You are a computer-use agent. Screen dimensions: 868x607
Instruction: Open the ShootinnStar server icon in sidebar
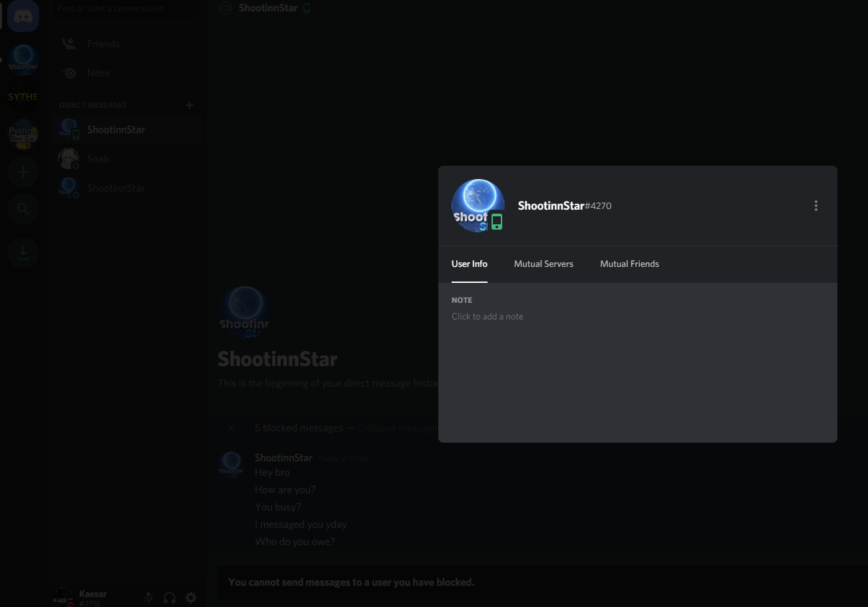pos(23,60)
